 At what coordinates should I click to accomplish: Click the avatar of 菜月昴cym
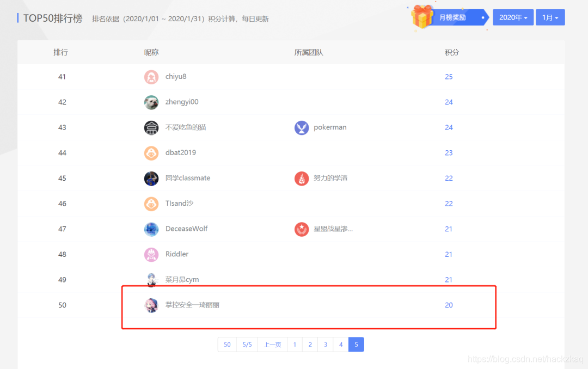point(151,280)
